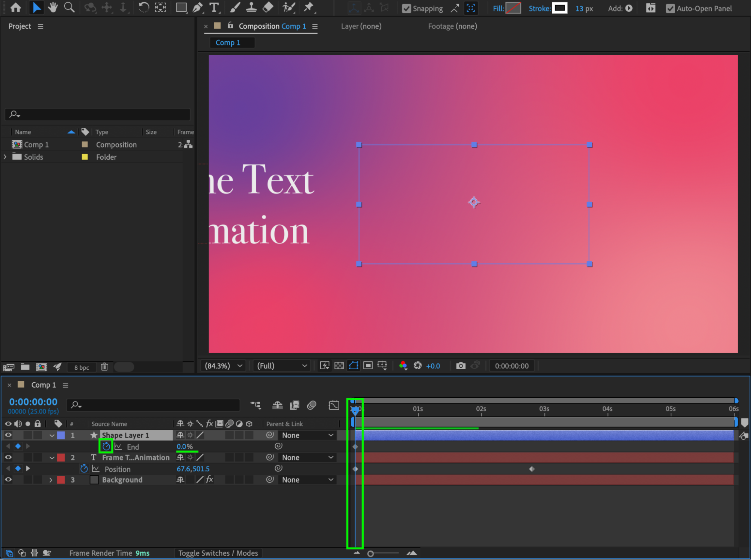Click the End value 0.0%

[x=184, y=447]
